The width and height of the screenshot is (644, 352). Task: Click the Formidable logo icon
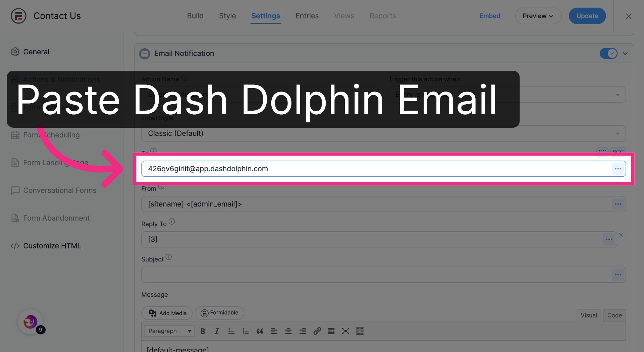(x=18, y=16)
